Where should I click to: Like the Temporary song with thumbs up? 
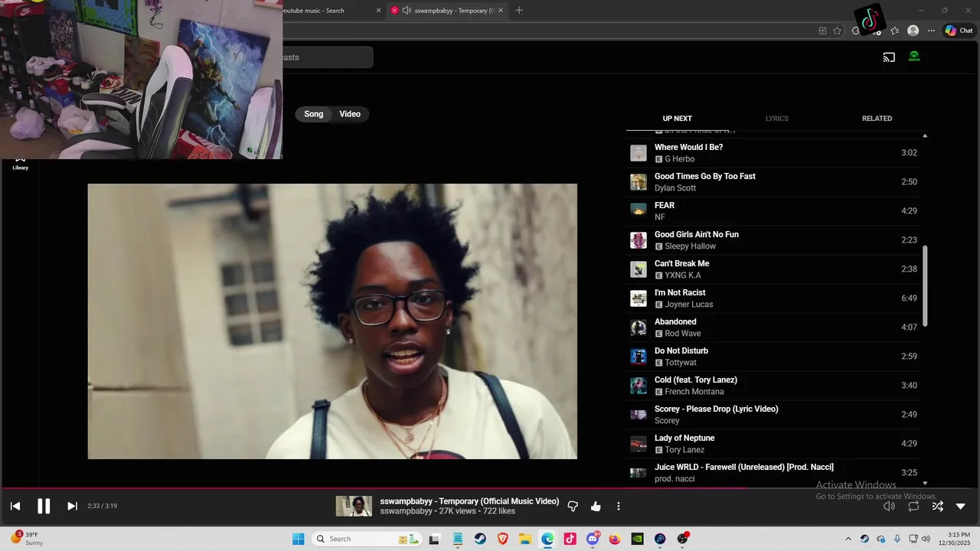pyautogui.click(x=596, y=506)
